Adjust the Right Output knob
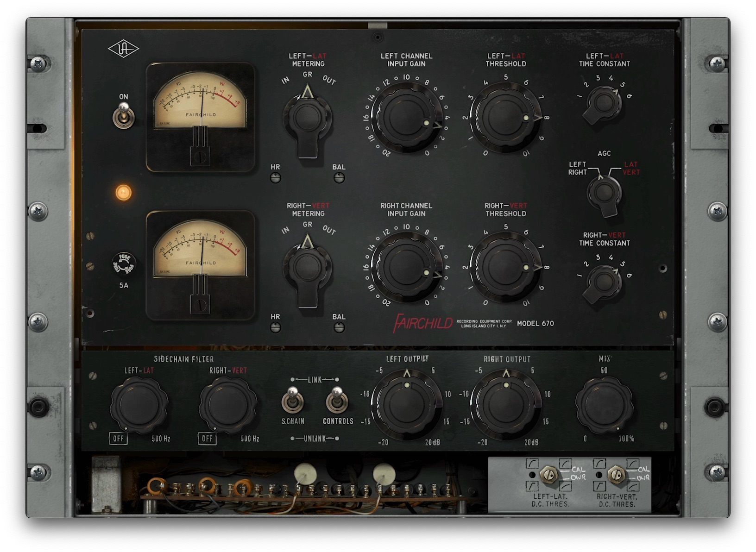 pyautogui.click(x=506, y=405)
